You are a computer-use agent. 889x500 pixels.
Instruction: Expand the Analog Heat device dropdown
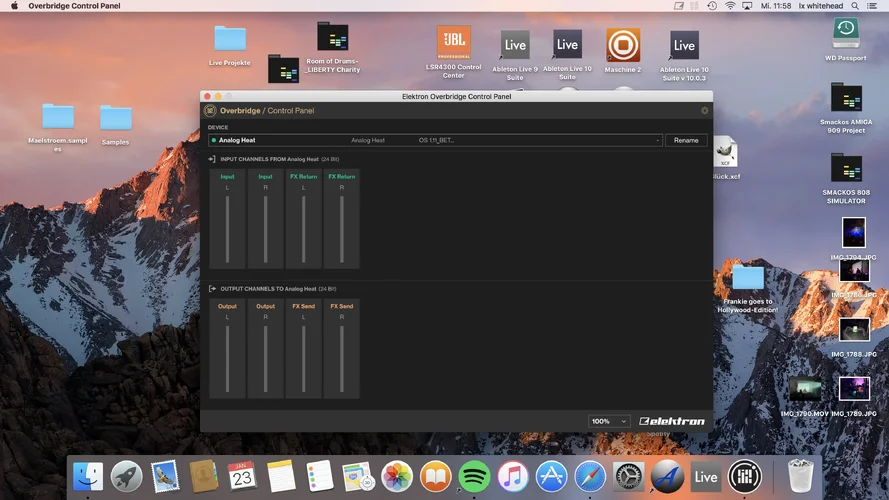pyautogui.click(x=656, y=141)
